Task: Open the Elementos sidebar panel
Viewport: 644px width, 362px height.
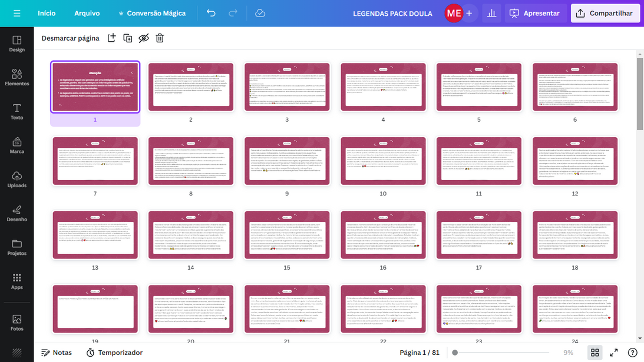Action: pyautogui.click(x=16, y=77)
